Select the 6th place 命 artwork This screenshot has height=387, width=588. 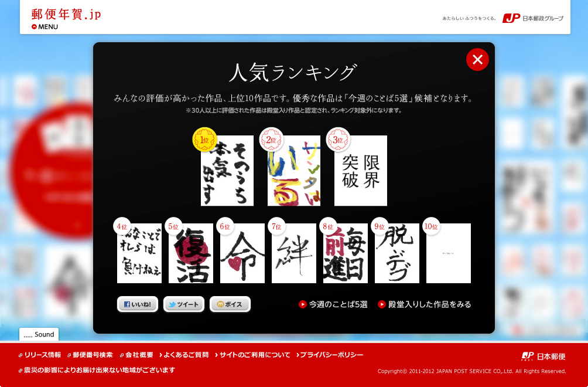pos(242,253)
